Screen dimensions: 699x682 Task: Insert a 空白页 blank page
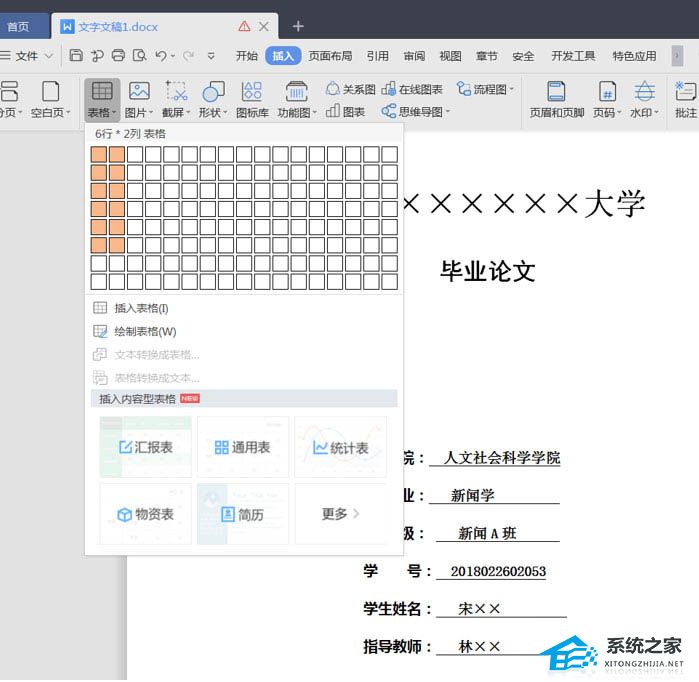(x=49, y=92)
